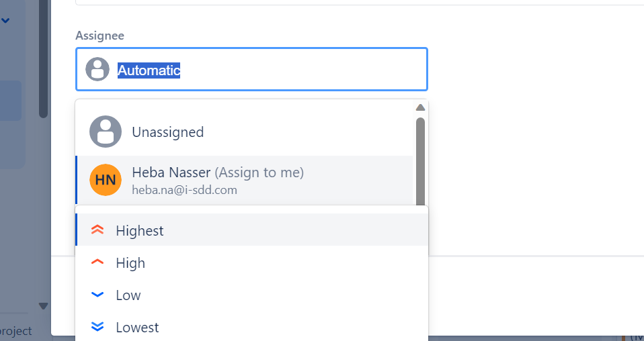Click the highlighted Automatic text
Screen dimensions: 644x341
point(149,70)
